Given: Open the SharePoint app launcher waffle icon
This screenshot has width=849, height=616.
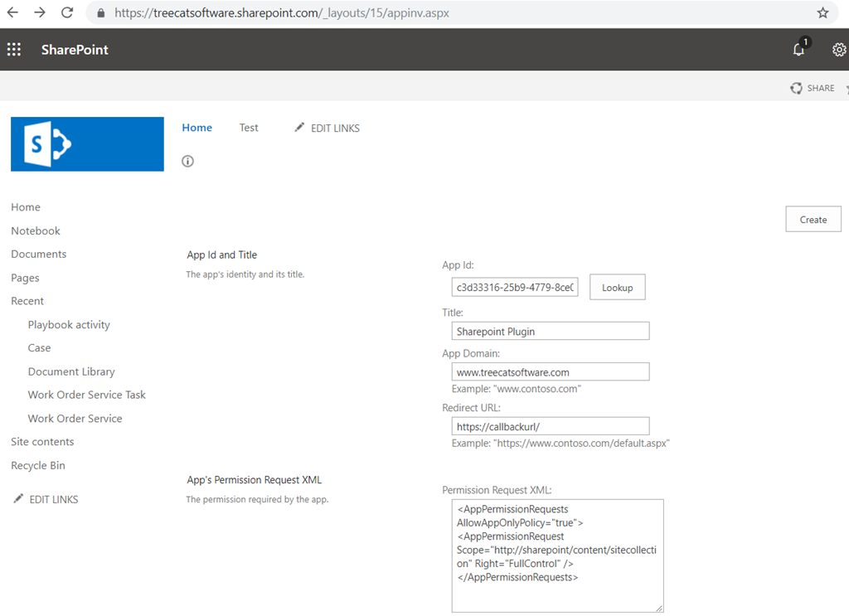Looking at the screenshot, I should (14, 50).
